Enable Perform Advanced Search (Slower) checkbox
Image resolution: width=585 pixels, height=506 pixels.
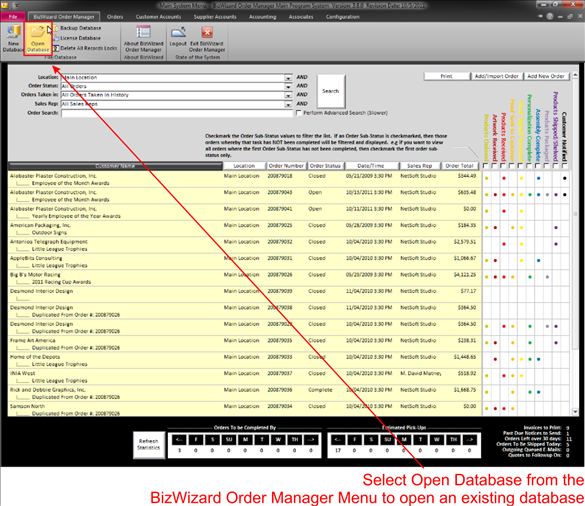(x=299, y=113)
